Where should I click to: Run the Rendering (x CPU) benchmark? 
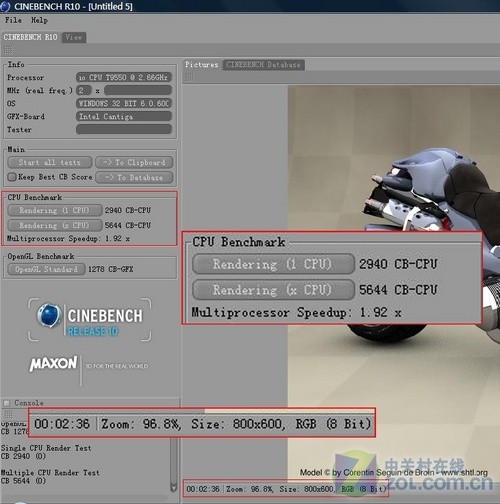tap(55, 225)
